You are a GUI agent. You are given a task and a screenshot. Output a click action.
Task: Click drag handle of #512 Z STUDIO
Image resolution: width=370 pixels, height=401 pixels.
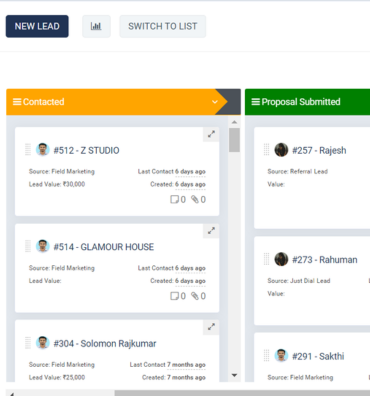[28, 149]
